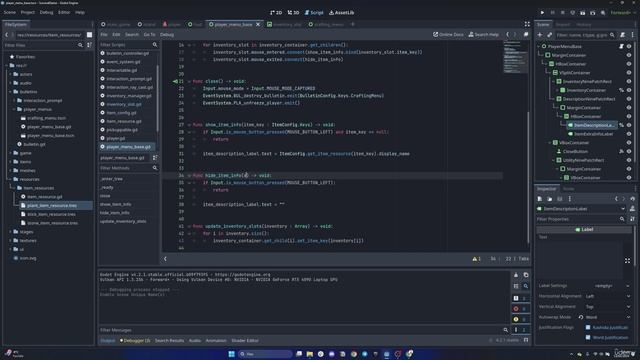640x360 pixels.
Task: Click the distraction free mode icon
Action: pos(527,24)
